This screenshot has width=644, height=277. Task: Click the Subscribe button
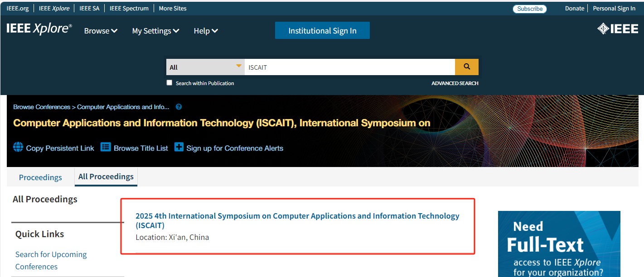tap(530, 9)
